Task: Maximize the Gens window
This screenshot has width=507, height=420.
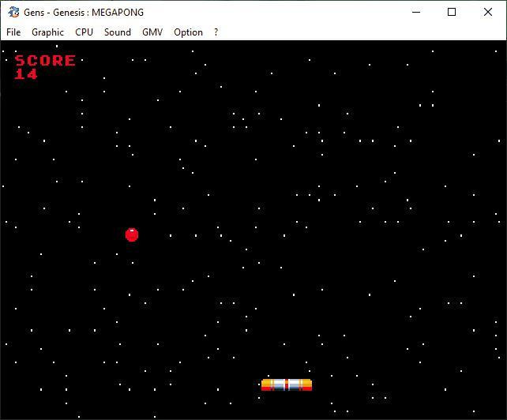Action: point(452,13)
